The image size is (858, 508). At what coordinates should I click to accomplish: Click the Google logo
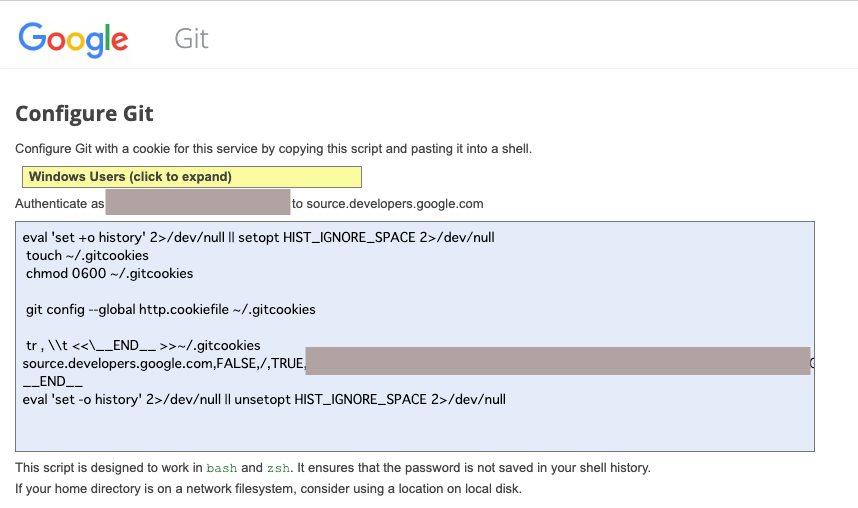pyautogui.click(x=73, y=38)
